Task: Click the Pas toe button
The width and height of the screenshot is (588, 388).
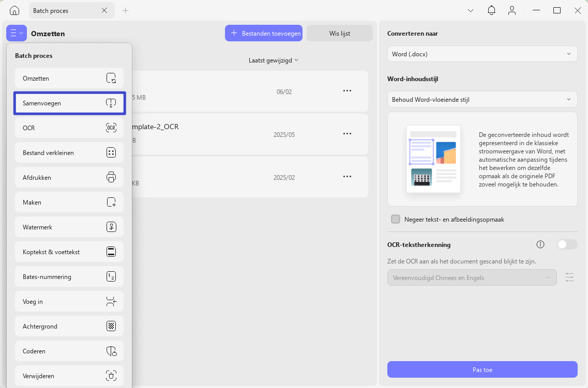Action: pyautogui.click(x=483, y=369)
